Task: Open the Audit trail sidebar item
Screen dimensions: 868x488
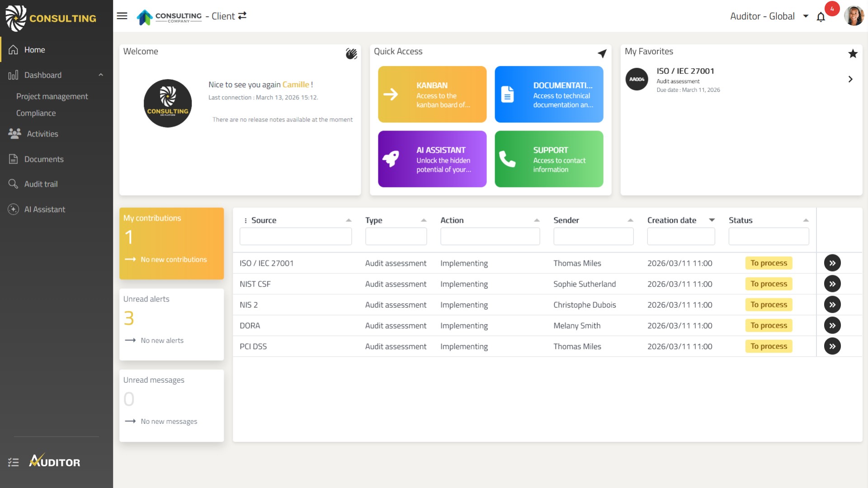Action: pos(41,184)
